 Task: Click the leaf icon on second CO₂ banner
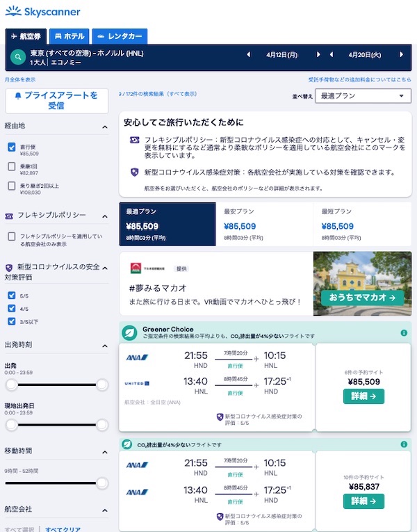[126, 444]
